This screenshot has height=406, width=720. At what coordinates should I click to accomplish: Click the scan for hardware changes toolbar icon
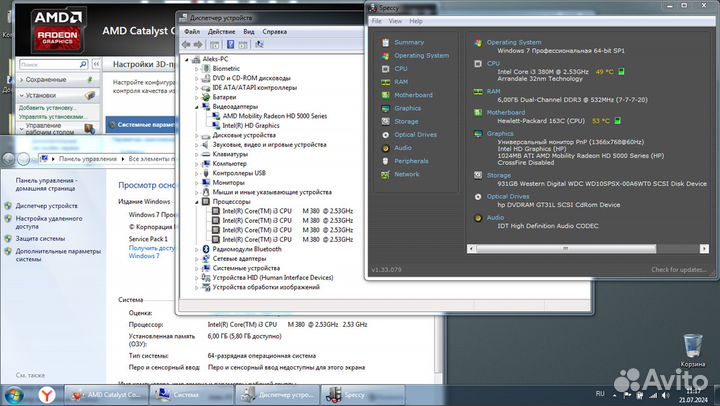259,45
